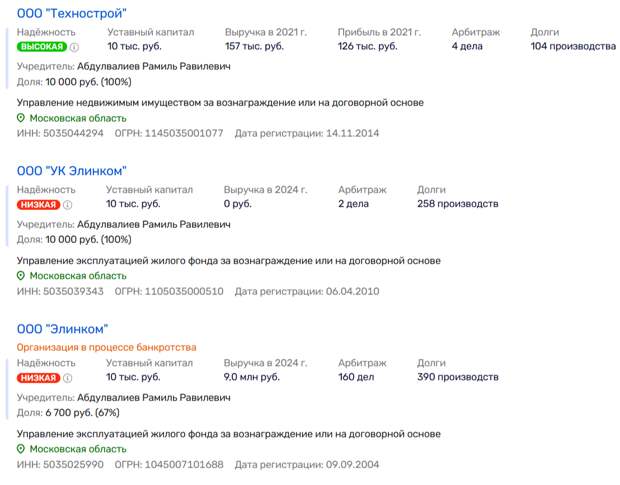Click location pin icon in last Элинком card
620x485 pixels.
click(21, 449)
